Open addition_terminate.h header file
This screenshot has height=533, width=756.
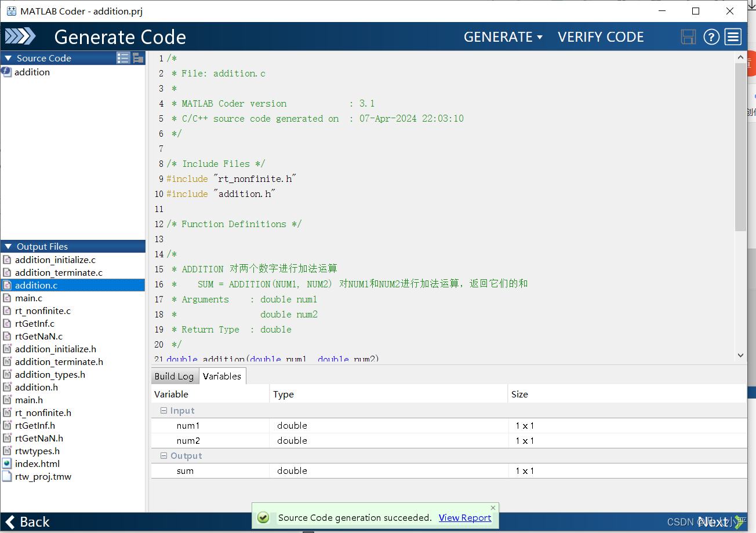click(59, 362)
